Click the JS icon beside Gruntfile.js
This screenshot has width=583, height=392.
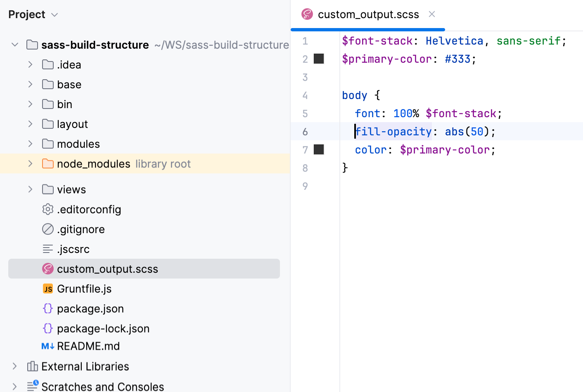(47, 288)
